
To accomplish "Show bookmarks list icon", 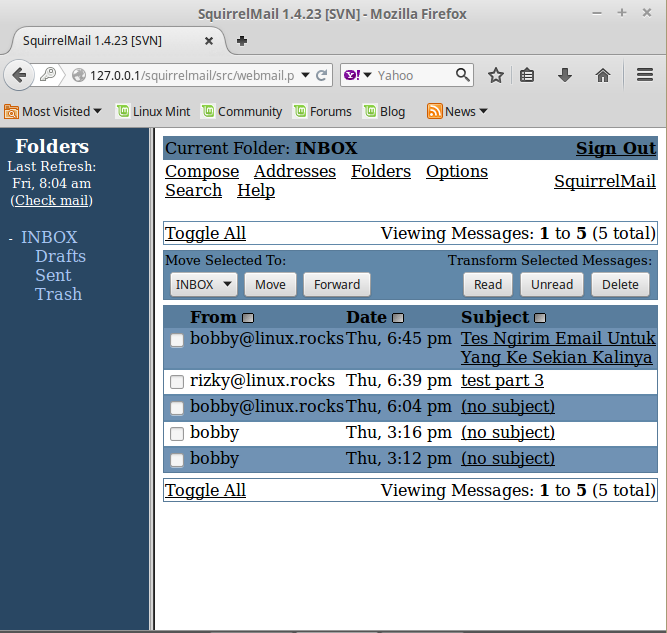I will click(x=527, y=75).
